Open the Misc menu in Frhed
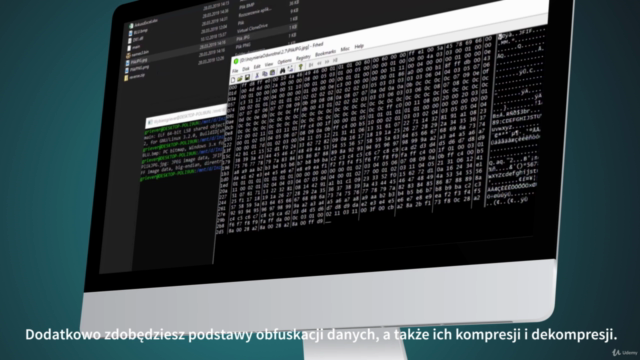This screenshot has height=360, width=640. (345, 49)
